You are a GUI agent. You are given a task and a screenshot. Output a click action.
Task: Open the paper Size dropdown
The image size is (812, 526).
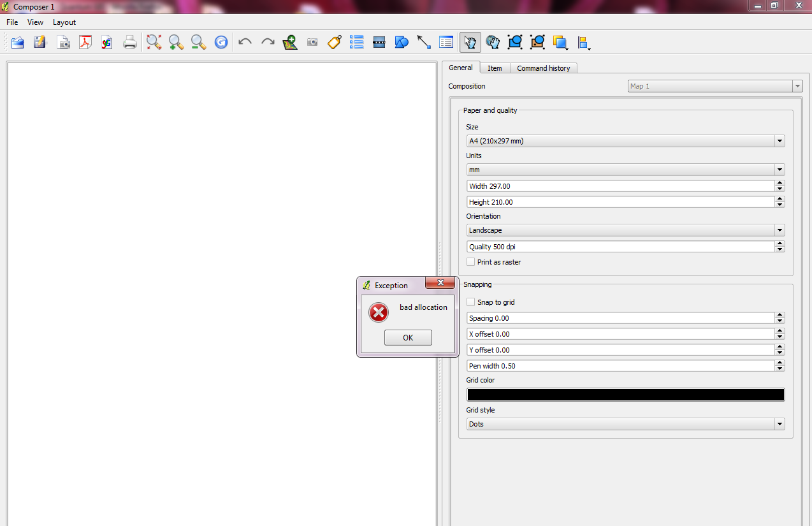[x=625, y=141]
